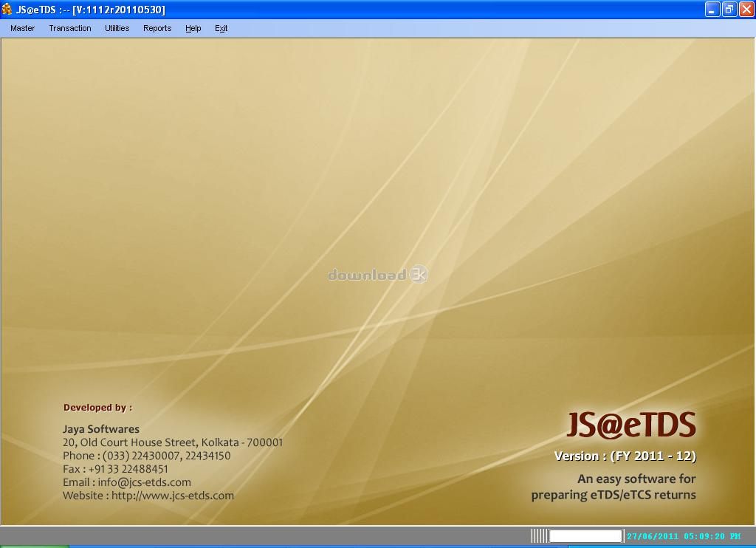Screen dimensions: 756x548
Task: Click the Fax : +91 33 22488451 line
Action: pyautogui.click(x=115, y=469)
